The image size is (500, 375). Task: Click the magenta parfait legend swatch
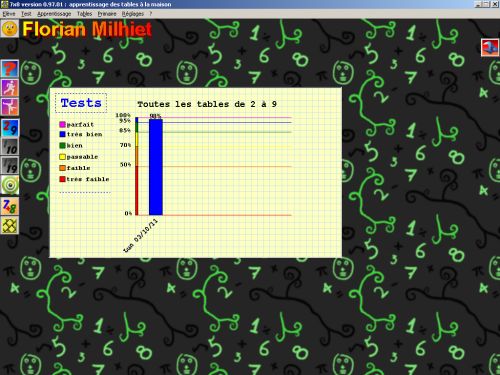click(62, 124)
